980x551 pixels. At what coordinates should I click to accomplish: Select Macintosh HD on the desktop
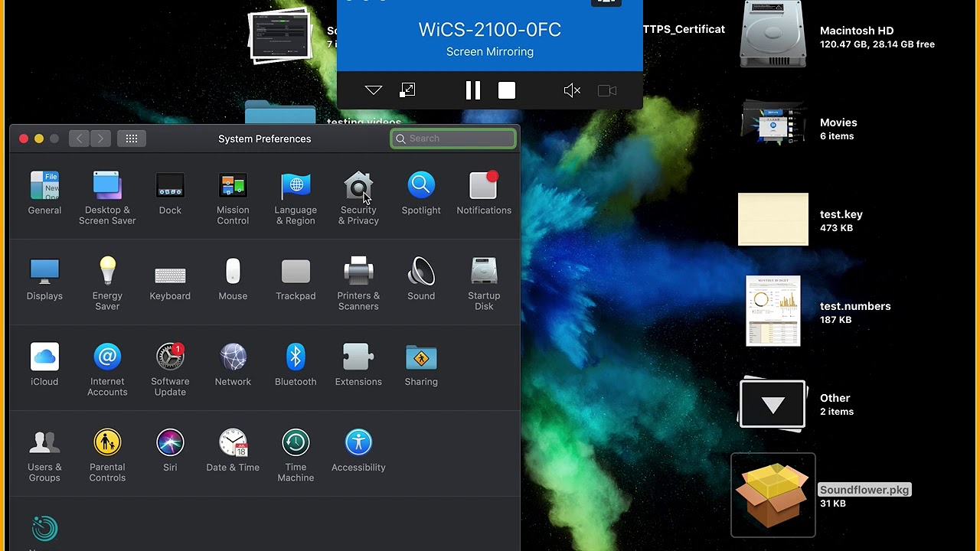coord(773,34)
